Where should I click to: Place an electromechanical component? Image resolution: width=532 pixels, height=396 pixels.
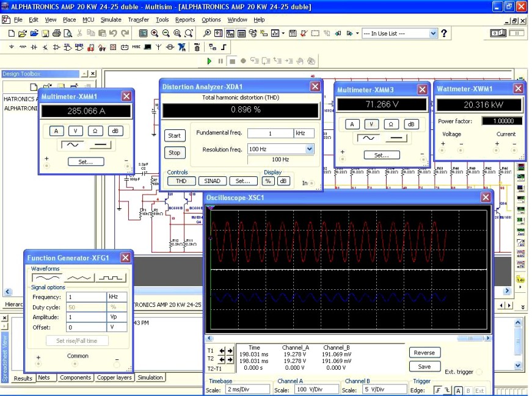click(170, 47)
